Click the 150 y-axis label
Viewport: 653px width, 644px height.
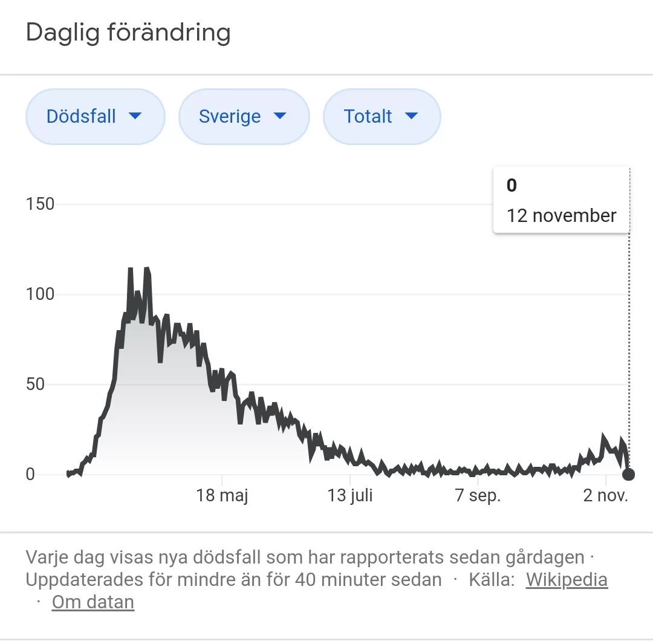tap(40, 204)
